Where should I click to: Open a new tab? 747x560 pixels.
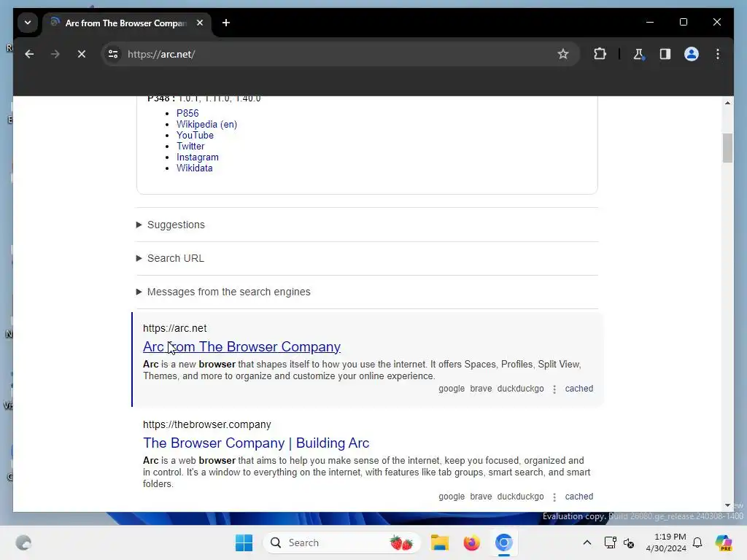226,23
